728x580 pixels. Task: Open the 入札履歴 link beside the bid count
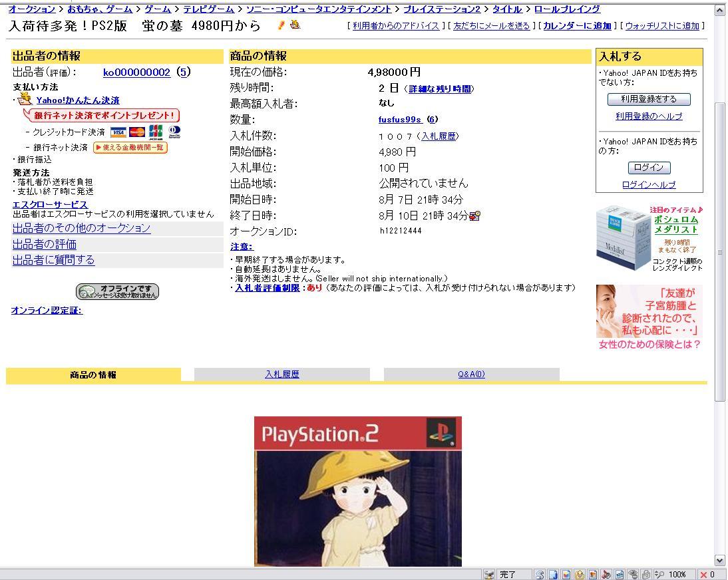point(439,136)
